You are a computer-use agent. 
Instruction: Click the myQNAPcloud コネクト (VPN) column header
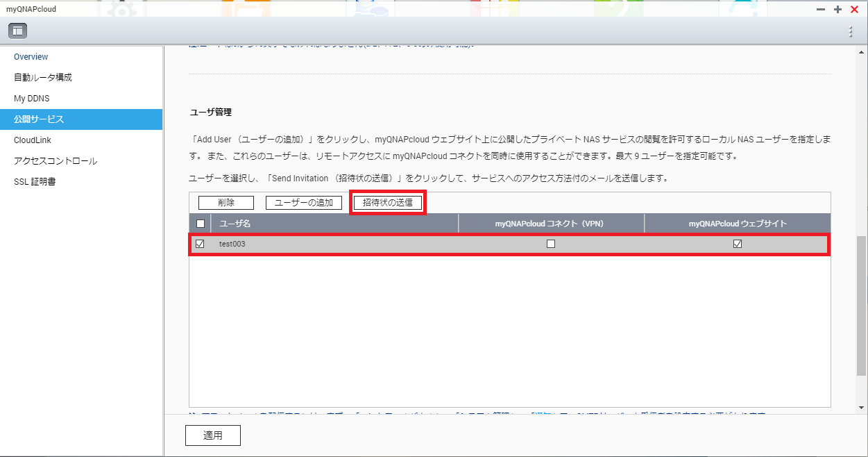click(x=551, y=224)
